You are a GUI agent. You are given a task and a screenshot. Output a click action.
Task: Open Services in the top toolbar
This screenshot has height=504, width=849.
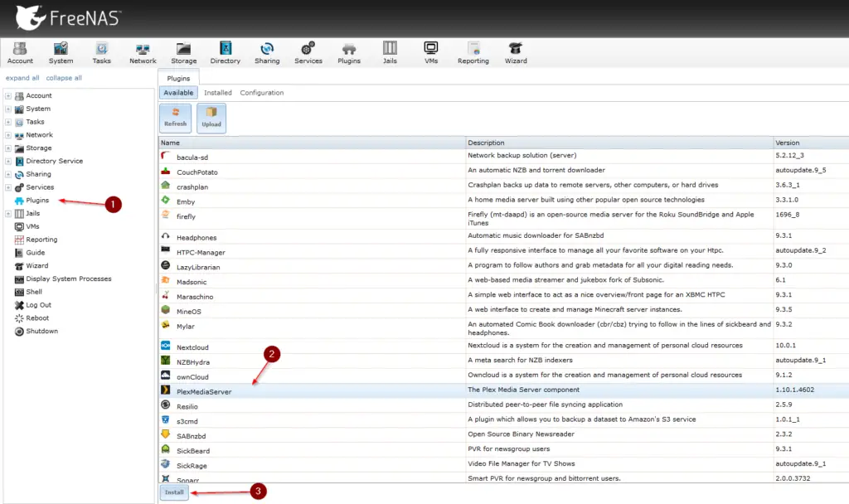308,53
